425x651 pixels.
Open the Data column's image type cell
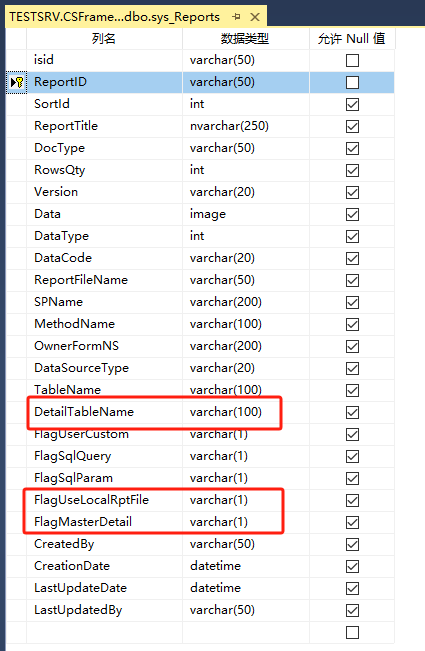[246, 214]
